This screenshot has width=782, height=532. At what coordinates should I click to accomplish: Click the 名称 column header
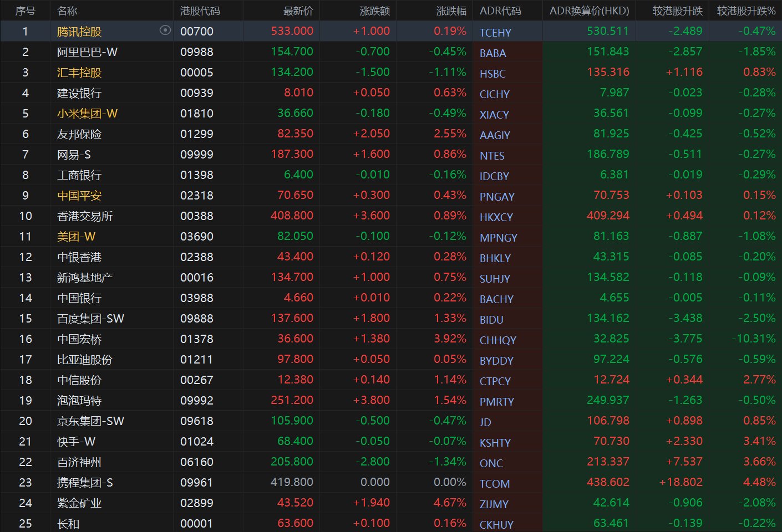click(x=67, y=11)
